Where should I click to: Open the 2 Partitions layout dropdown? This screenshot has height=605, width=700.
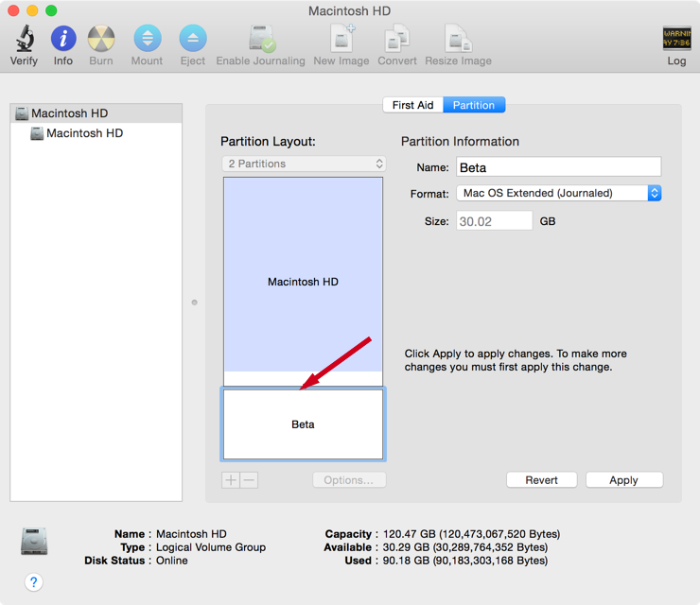[304, 164]
